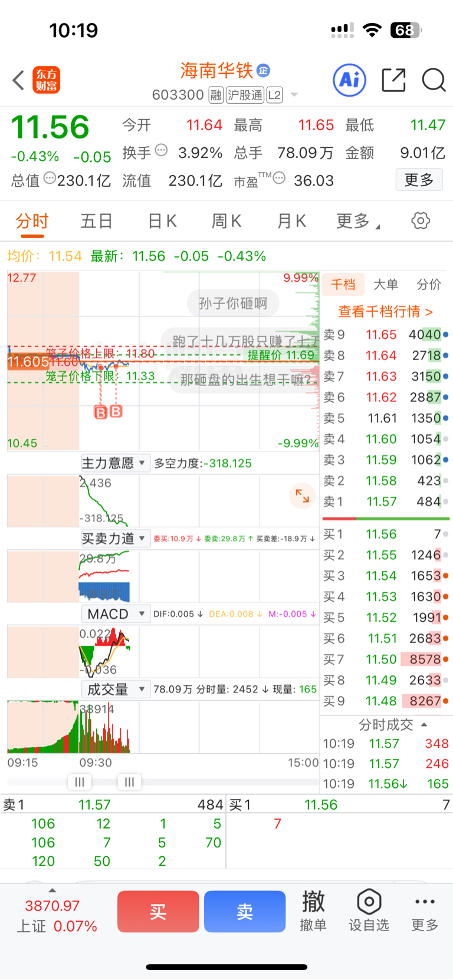
Task: Open the 东方财富 logo icon
Action: coord(46,80)
